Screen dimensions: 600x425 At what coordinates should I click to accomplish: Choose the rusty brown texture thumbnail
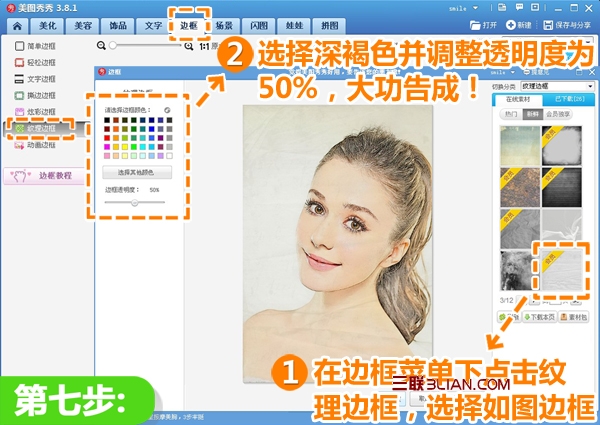point(520,187)
